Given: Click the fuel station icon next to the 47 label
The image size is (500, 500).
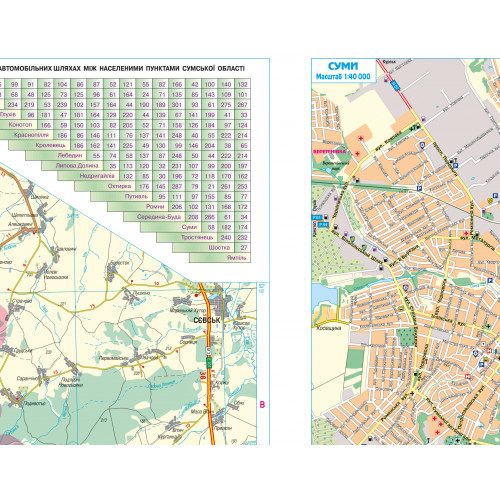Looking at the screenshot, I should click(x=419, y=127).
